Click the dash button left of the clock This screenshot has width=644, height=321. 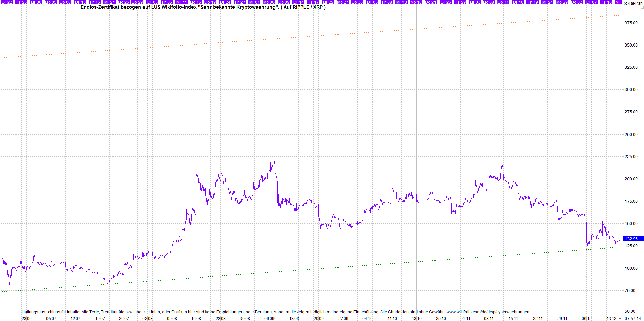pos(620,318)
